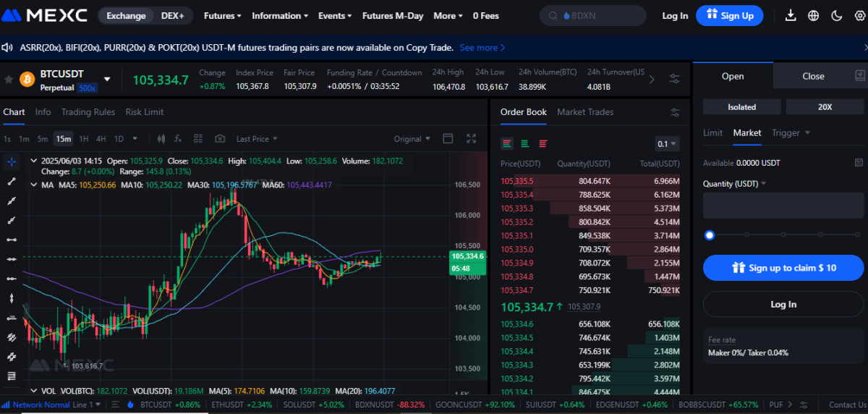Open the download app icon in header
The height and width of the screenshot is (414, 868).
click(791, 15)
